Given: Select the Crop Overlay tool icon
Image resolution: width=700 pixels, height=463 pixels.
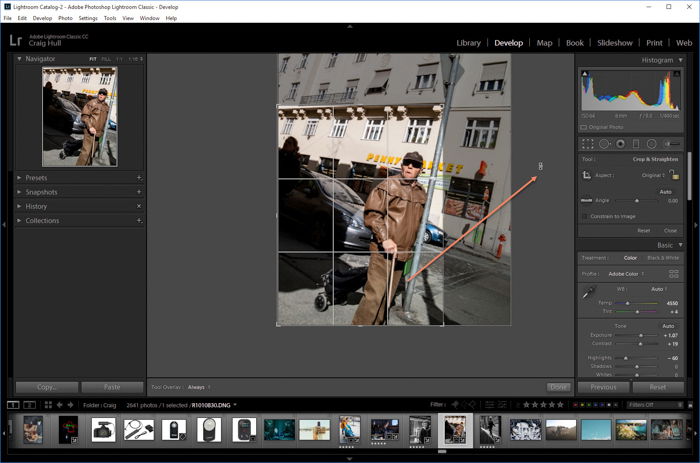Looking at the screenshot, I should pos(587,144).
